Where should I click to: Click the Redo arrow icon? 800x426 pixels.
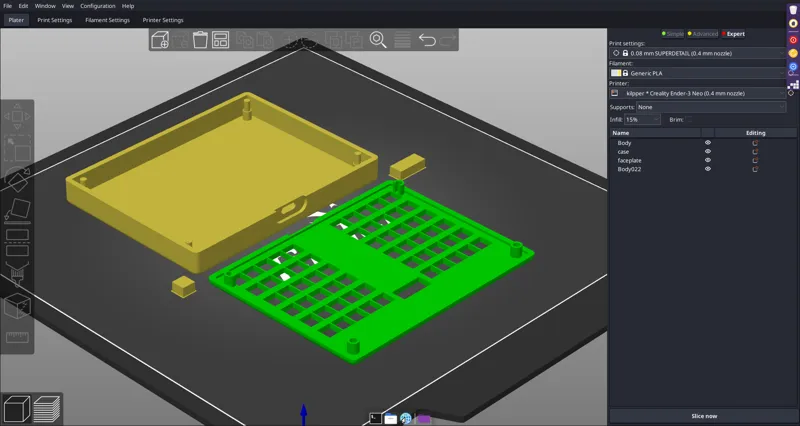click(447, 40)
